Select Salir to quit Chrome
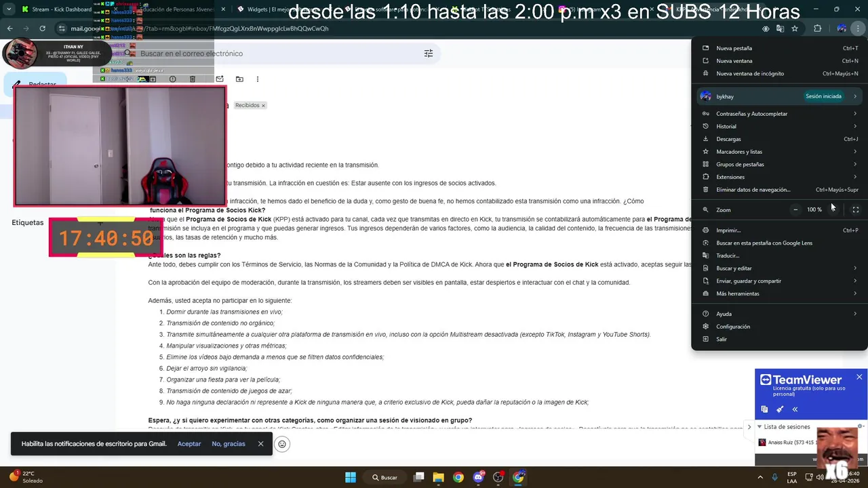868x488 pixels. tap(780, 339)
